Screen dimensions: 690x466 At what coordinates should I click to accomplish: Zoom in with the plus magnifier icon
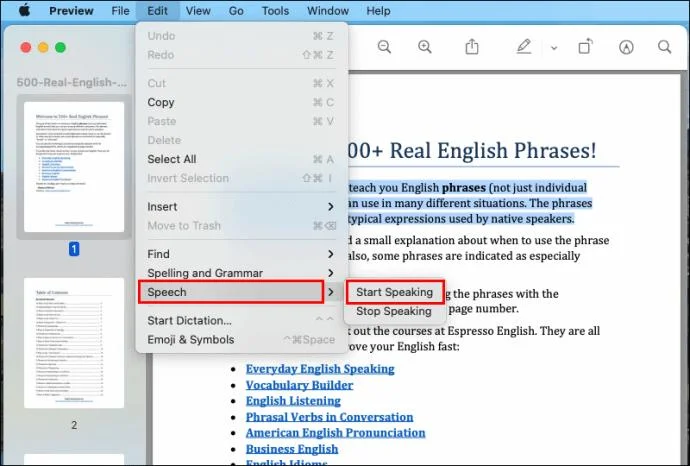click(425, 47)
